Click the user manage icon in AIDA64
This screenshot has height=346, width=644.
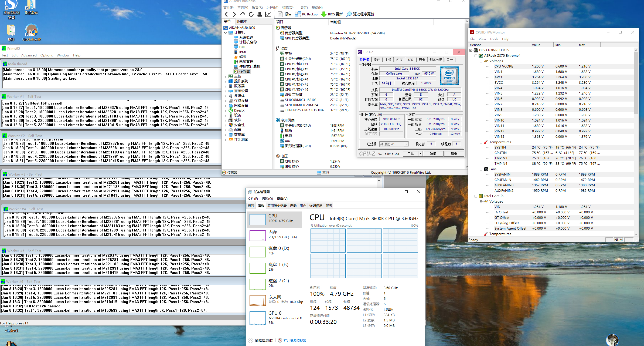(260, 14)
